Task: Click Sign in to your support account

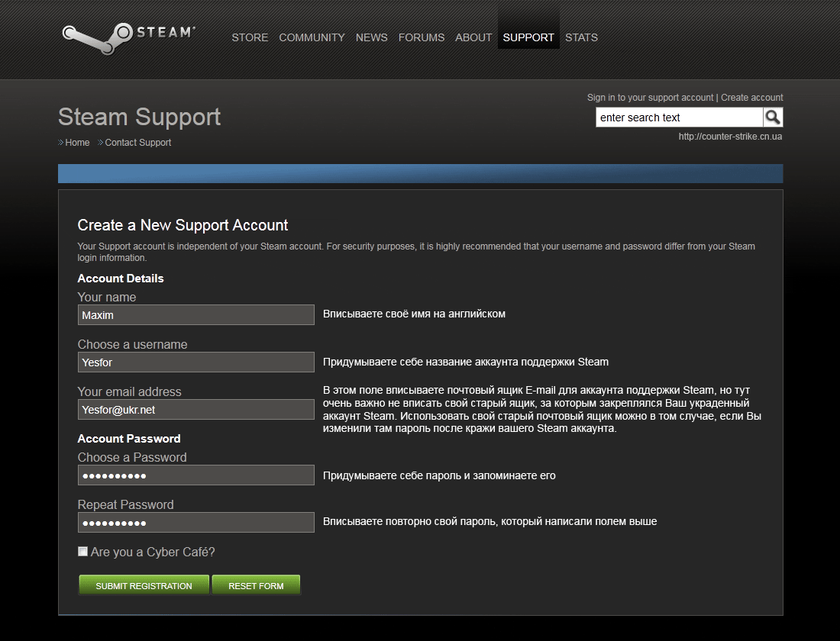Action: tap(650, 98)
